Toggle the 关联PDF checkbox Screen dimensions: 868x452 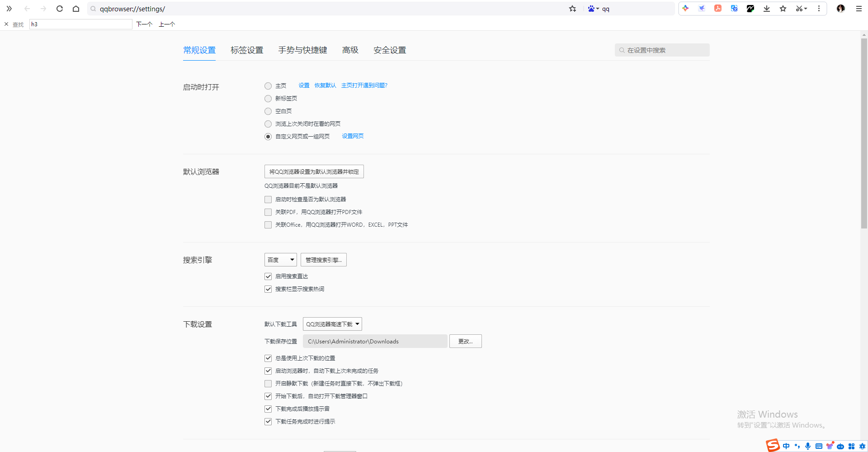click(268, 212)
